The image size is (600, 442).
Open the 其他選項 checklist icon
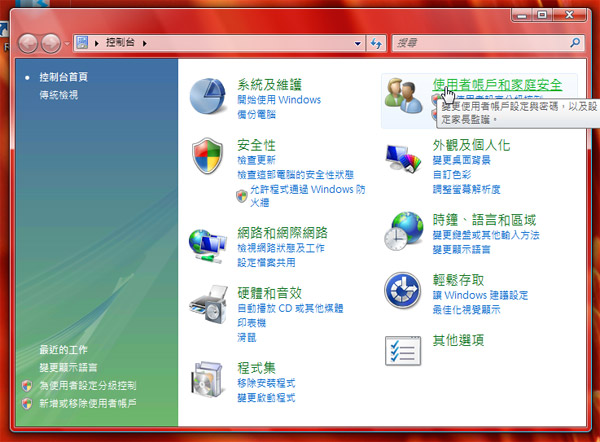pos(405,350)
